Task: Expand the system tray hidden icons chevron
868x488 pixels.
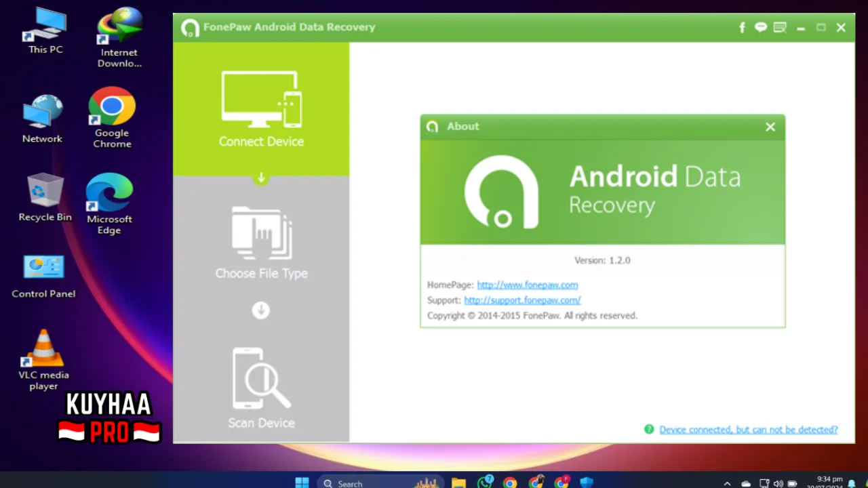Action: click(x=728, y=483)
